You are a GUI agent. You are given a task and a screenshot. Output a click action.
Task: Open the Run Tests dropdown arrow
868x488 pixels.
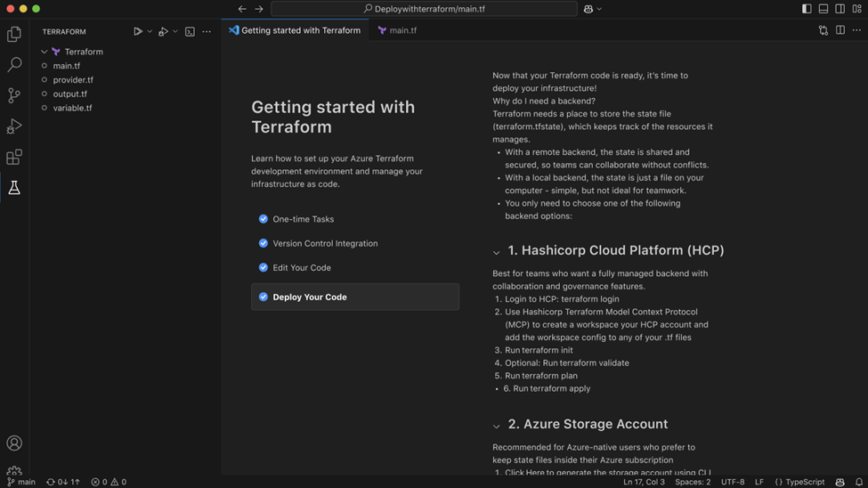coord(150,31)
